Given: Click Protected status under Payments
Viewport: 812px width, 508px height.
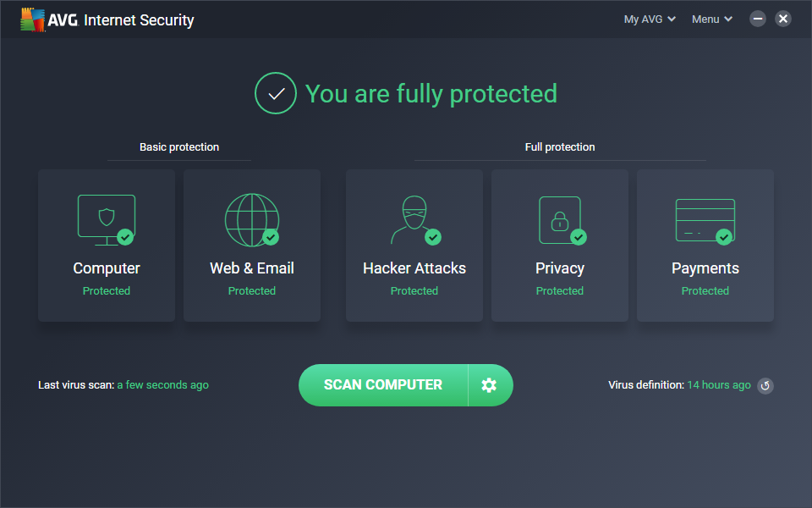Looking at the screenshot, I should point(705,290).
